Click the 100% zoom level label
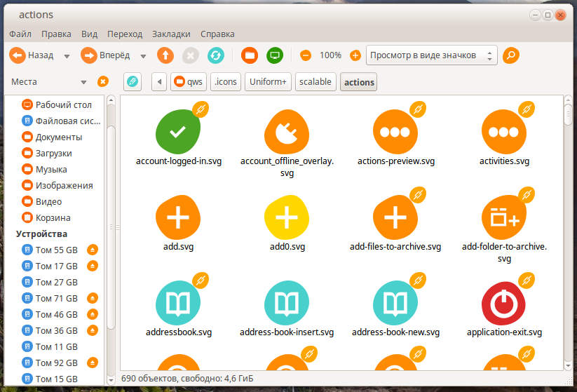This screenshot has width=577, height=392. coord(330,55)
